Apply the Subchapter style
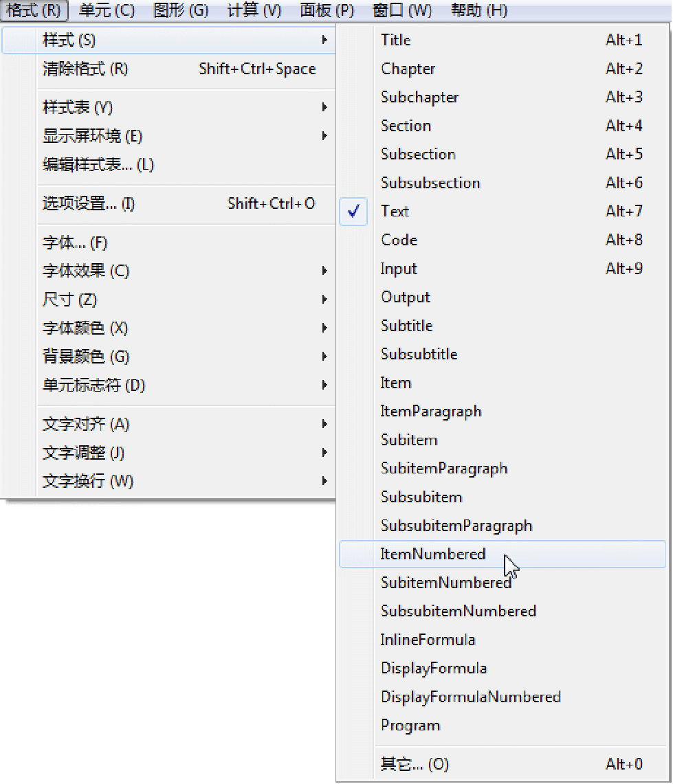 (503, 97)
